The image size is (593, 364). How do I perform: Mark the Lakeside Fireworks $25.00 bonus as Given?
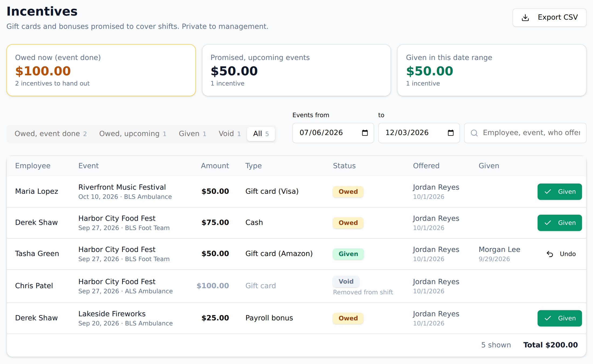click(x=560, y=318)
